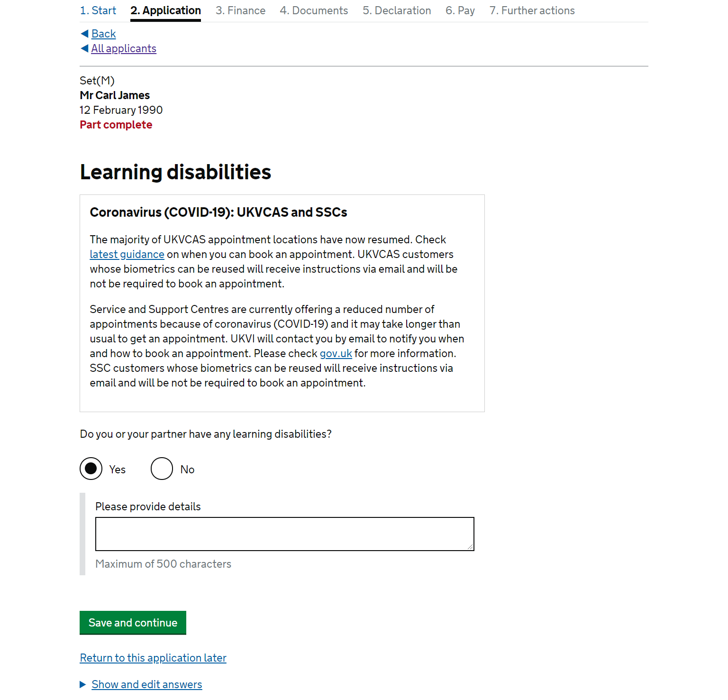The width and height of the screenshot is (728, 700).
Task: Click the arrow icon beside All applicants
Action: [84, 48]
